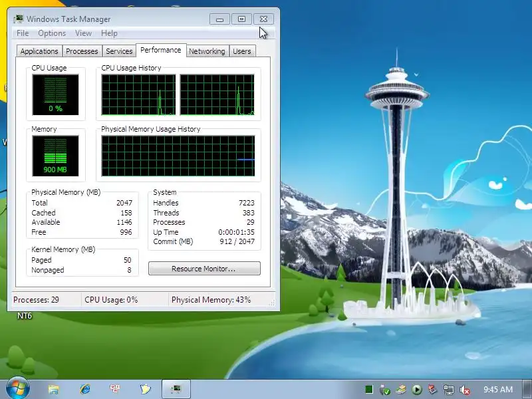Click the Resource Monitor button
The image size is (532, 399).
pyautogui.click(x=204, y=269)
